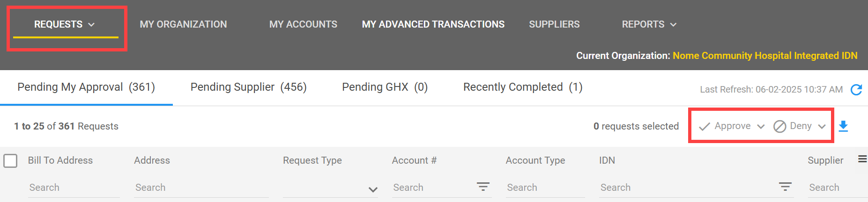This screenshot has height=202, width=868.
Task: Click the blue download icon
Action: pos(843,126)
